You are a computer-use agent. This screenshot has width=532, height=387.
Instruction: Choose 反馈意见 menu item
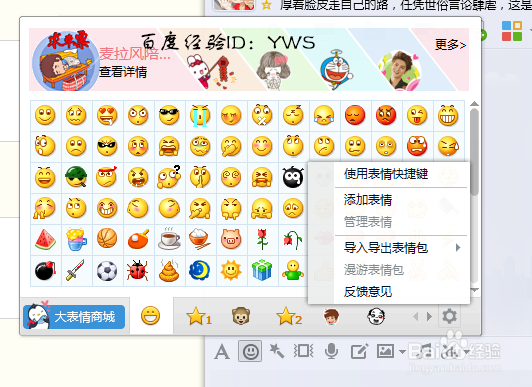368,292
